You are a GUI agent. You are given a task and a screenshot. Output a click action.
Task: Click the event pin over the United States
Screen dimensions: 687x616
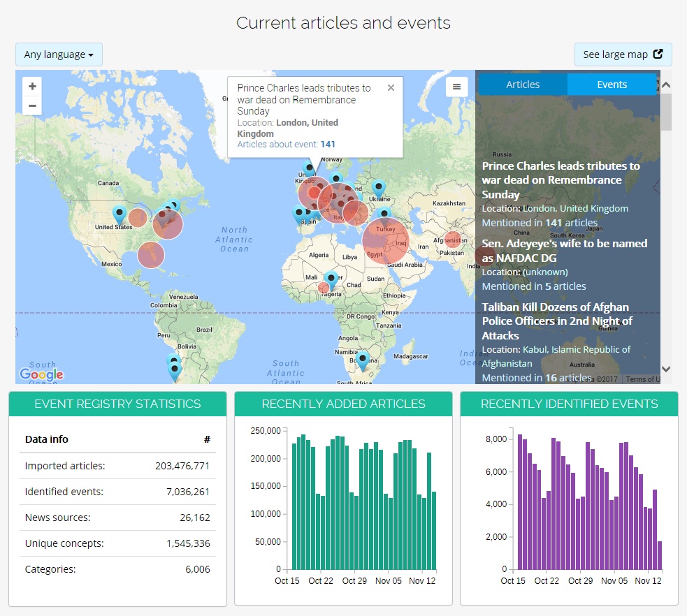(119, 212)
